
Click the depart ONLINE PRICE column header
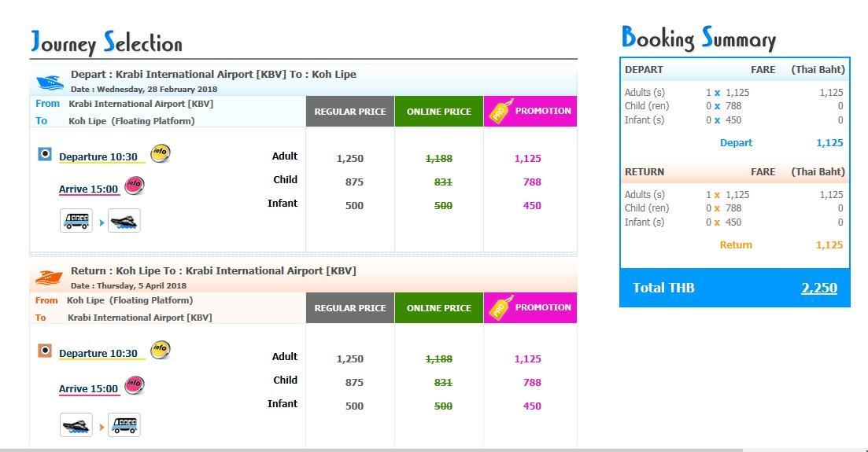439,111
